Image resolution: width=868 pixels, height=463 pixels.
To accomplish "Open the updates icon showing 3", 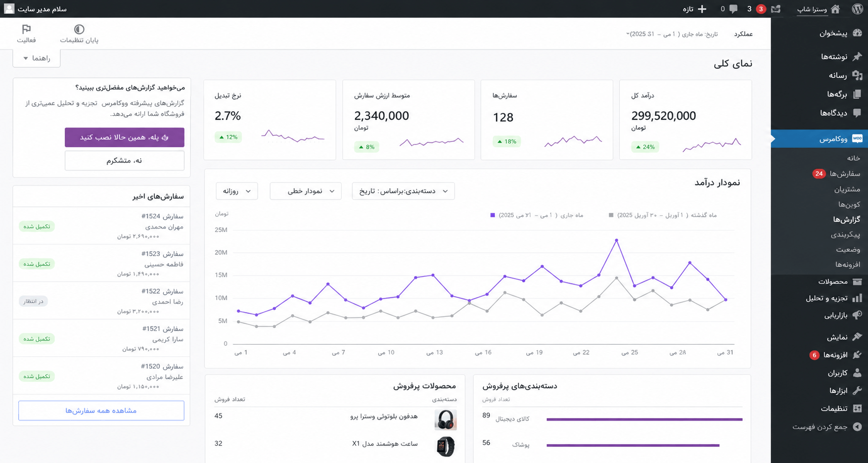I will coord(776,9).
